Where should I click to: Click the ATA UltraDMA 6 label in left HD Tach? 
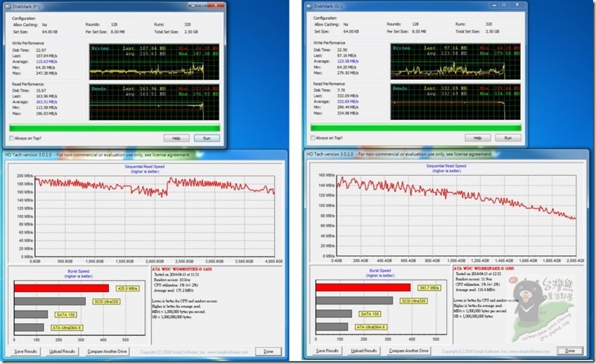67,328
